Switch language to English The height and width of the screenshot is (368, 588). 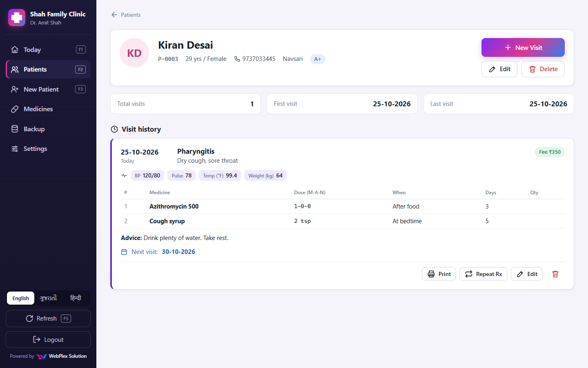pyautogui.click(x=21, y=298)
